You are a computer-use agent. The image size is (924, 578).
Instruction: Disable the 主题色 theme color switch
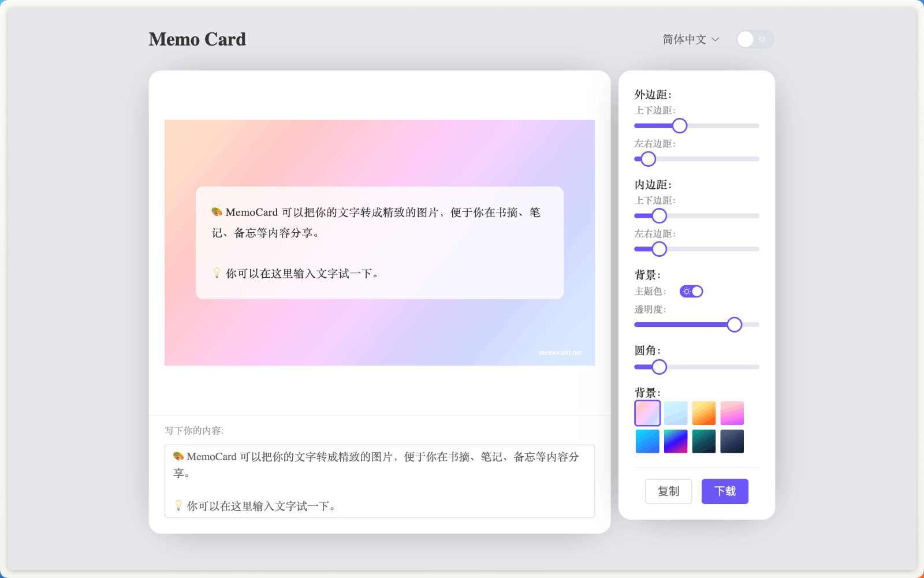pos(692,291)
